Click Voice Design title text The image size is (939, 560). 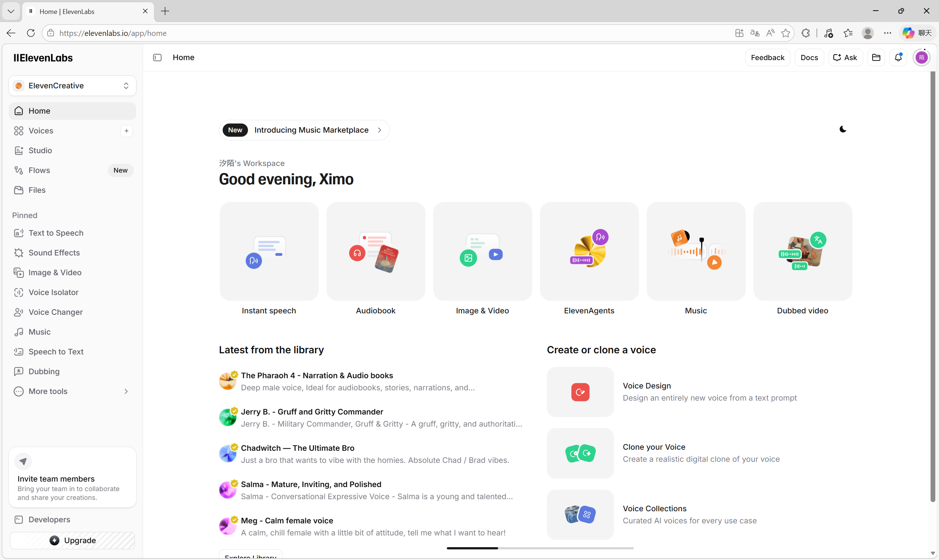coord(647,386)
